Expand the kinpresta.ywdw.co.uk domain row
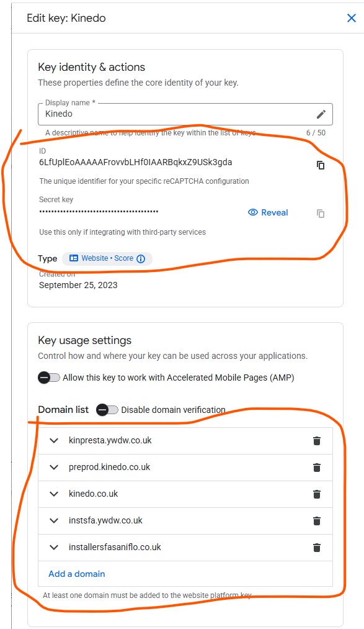 pyautogui.click(x=54, y=441)
